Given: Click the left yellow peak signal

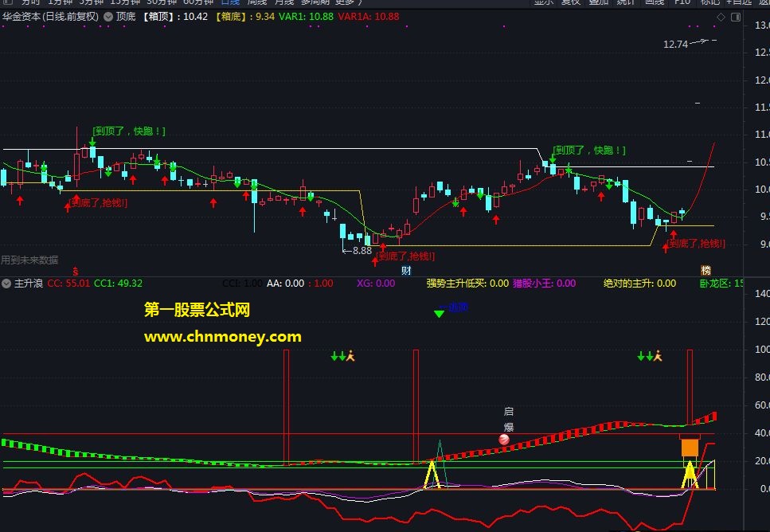Looking at the screenshot, I should (x=432, y=475).
